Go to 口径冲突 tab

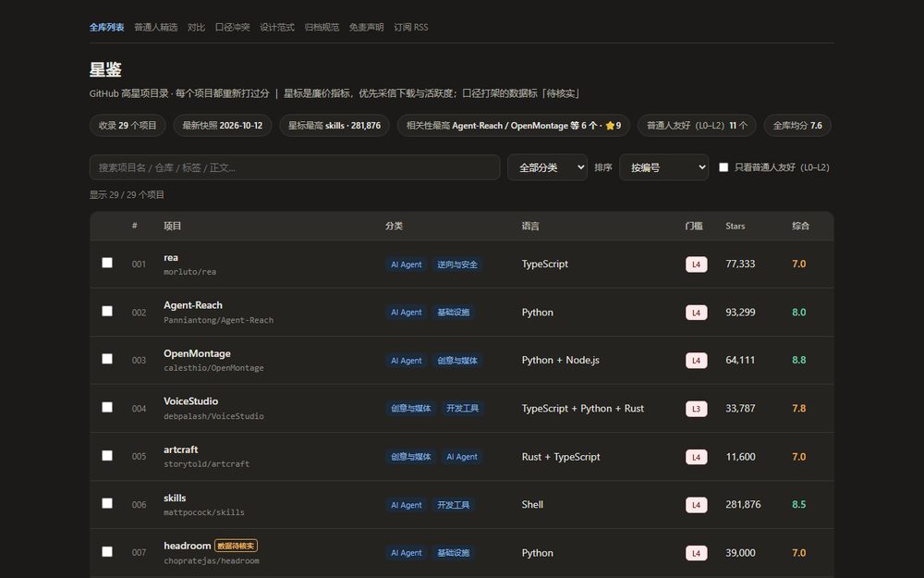232,27
